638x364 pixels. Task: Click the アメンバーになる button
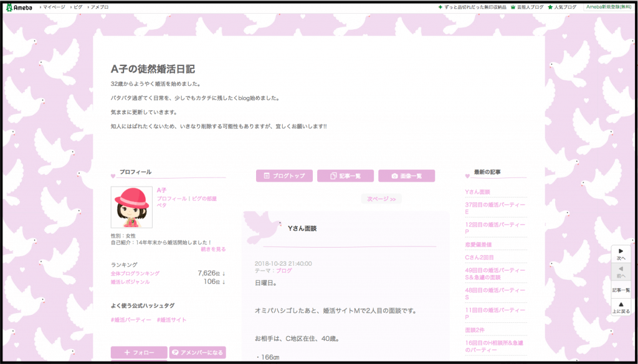198,352
